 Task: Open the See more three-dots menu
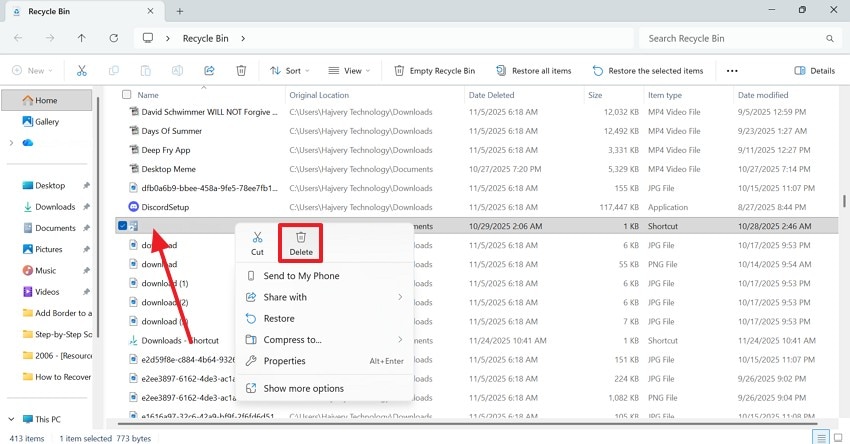(x=732, y=70)
